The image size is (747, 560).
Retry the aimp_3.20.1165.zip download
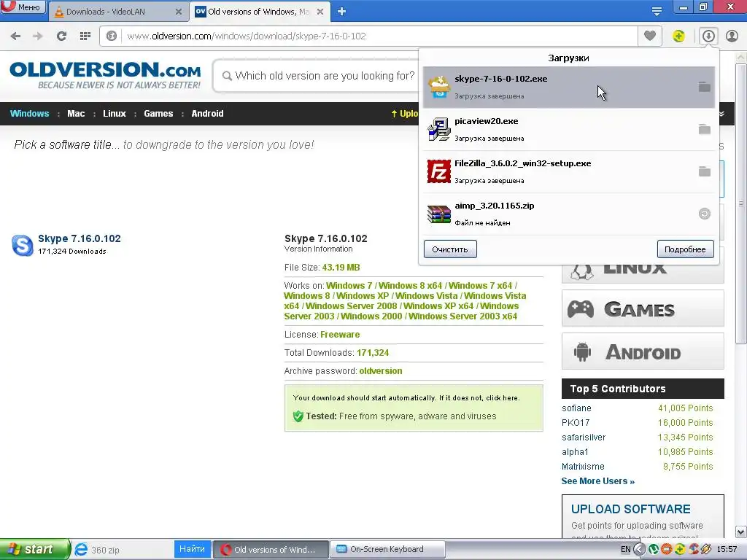pyautogui.click(x=704, y=214)
